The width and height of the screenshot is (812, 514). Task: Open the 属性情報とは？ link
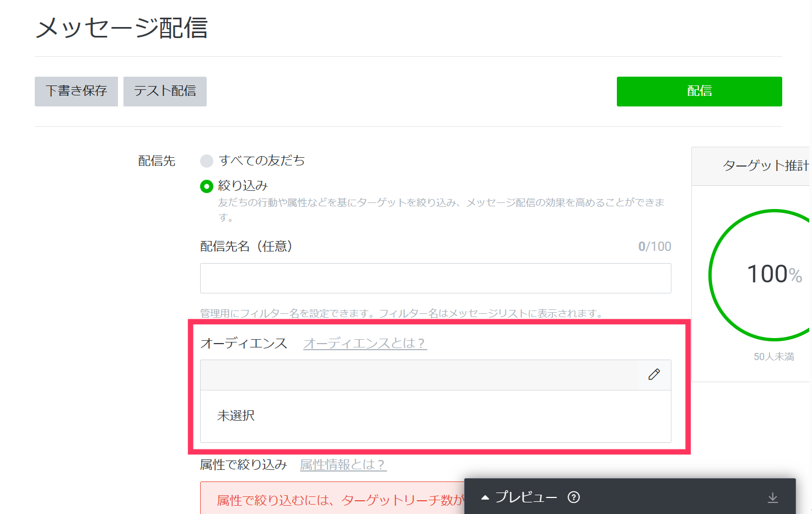coord(343,465)
